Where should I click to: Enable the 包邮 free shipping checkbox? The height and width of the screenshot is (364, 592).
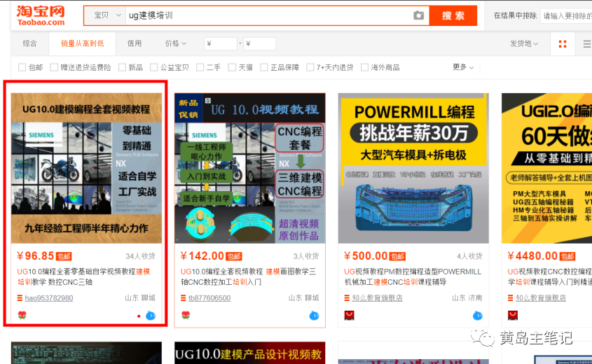point(22,67)
